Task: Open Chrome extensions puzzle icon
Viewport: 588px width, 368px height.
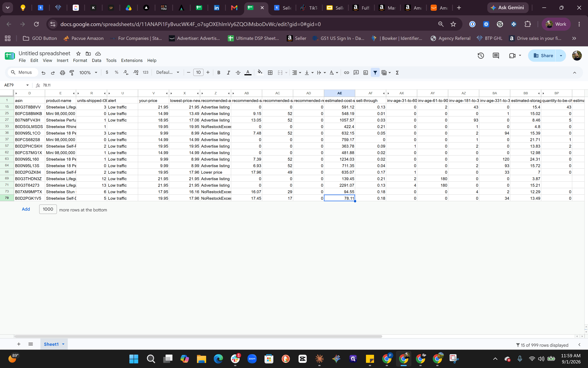Action: 528,24
